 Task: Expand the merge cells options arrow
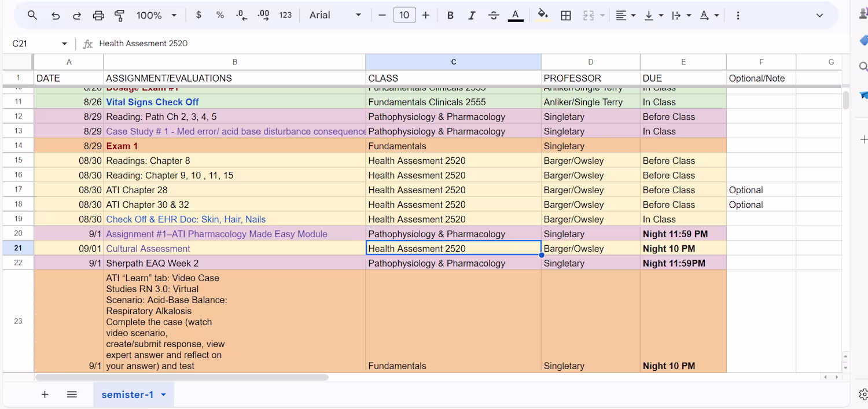602,16
